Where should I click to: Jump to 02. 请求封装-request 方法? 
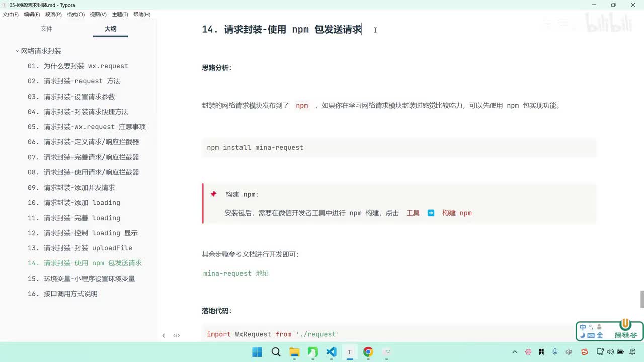coord(74,81)
